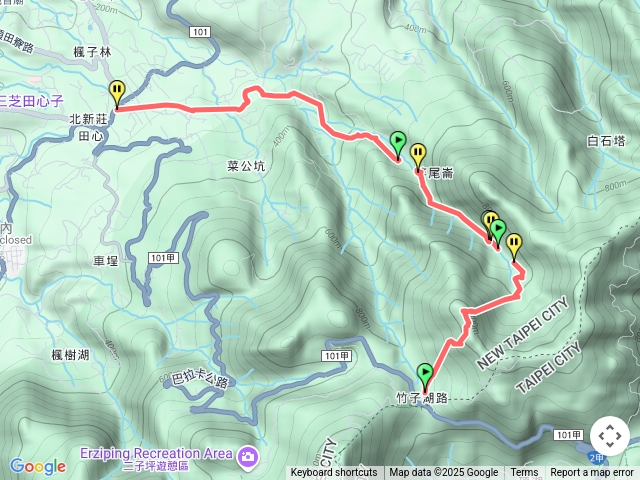
Task: Open Keyboard shortcuts
Action: (334, 473)
